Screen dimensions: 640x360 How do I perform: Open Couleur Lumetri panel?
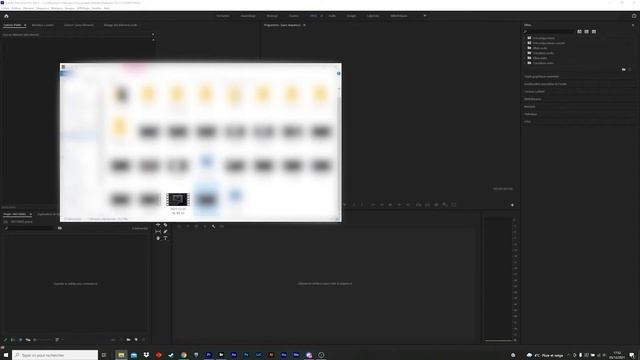click(x=534, y=91)
